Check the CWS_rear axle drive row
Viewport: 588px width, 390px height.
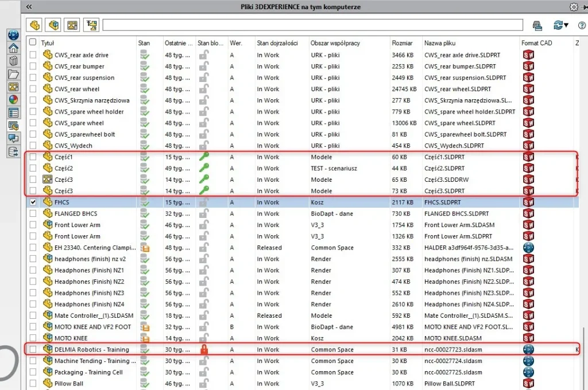[33, 54]
